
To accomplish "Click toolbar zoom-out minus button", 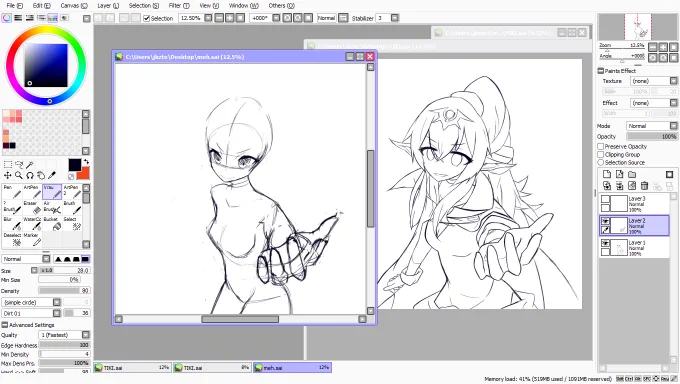I will click(219, 18).
